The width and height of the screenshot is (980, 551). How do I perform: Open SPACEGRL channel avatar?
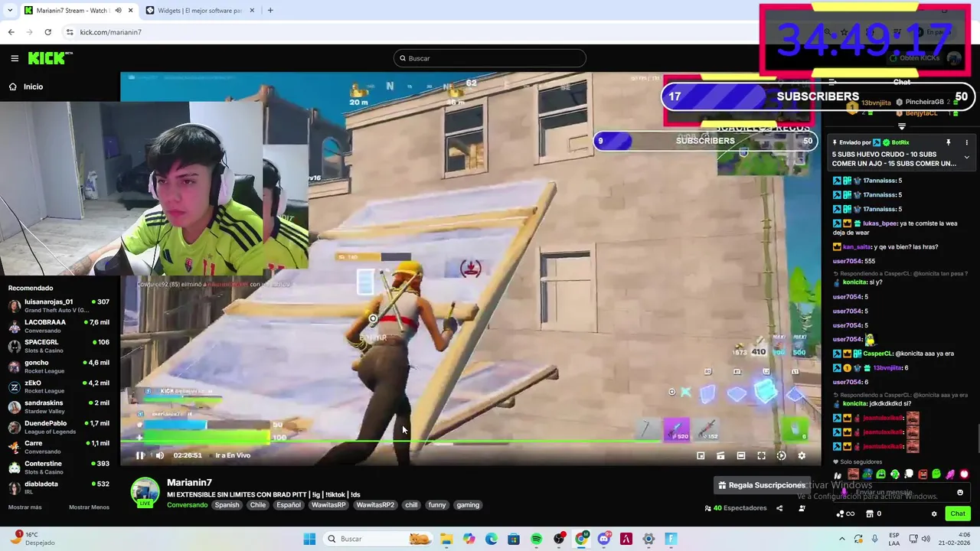(14, 346)
